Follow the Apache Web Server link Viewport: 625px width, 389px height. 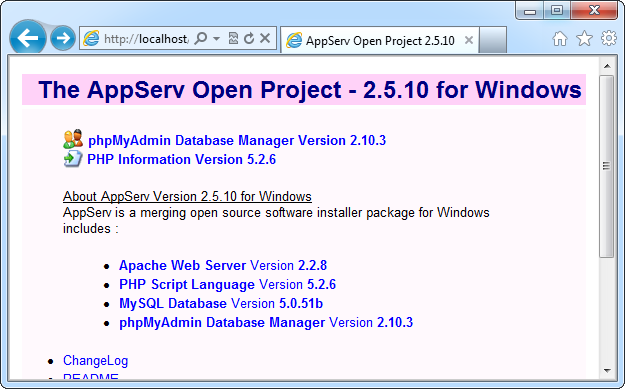click(182, 265)
